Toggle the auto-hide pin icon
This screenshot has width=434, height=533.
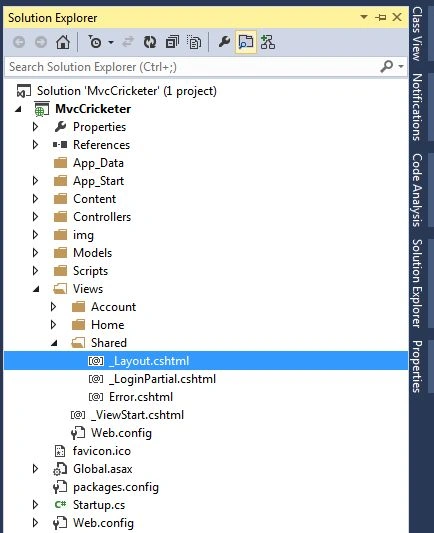(381, 17)
